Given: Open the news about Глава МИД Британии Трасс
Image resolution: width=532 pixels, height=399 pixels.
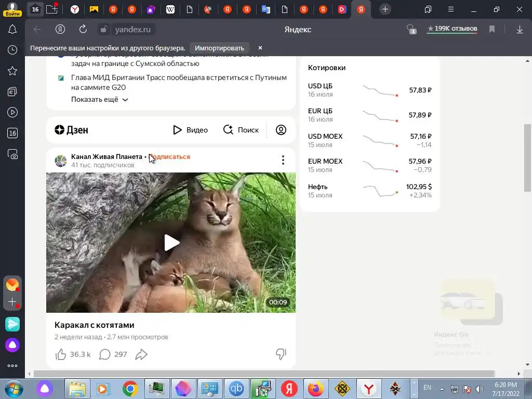Looking at the screenshot, I should click(179, 83).
